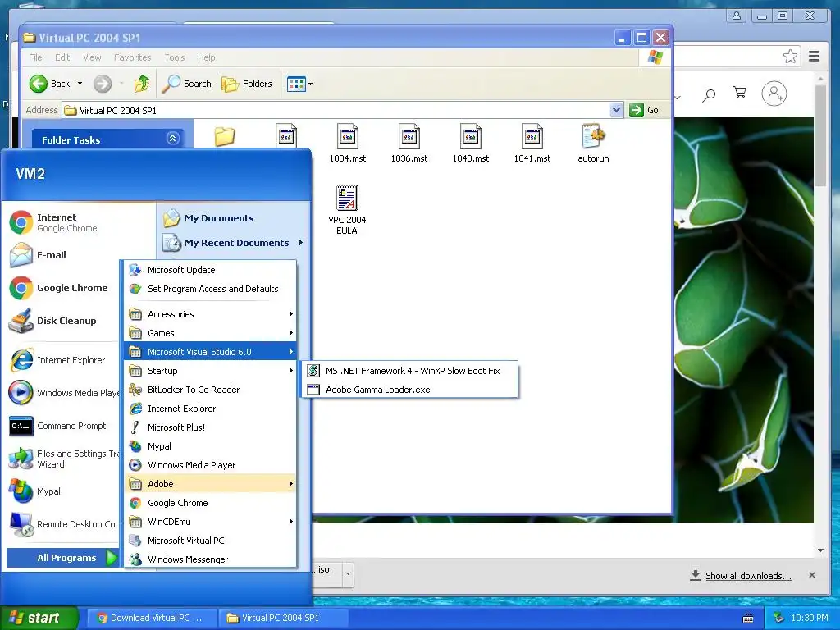Expand the Startup submenu

210,371
